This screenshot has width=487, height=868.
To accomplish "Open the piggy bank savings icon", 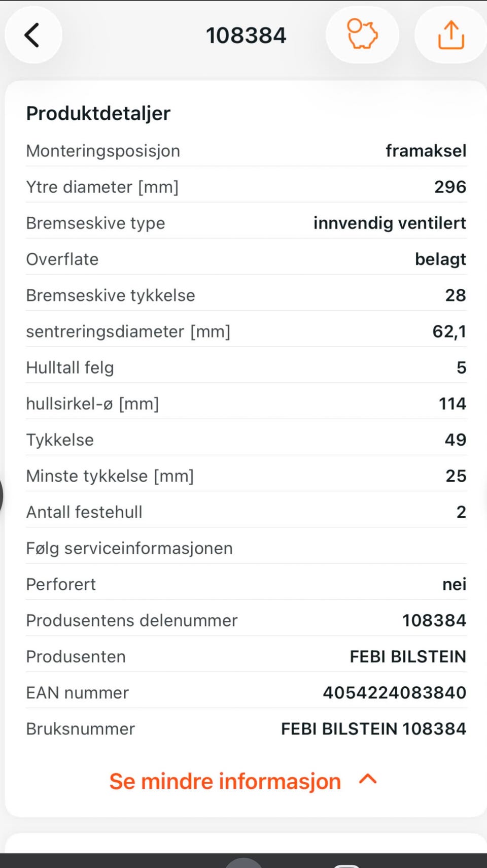I will (x=362, y=35).
